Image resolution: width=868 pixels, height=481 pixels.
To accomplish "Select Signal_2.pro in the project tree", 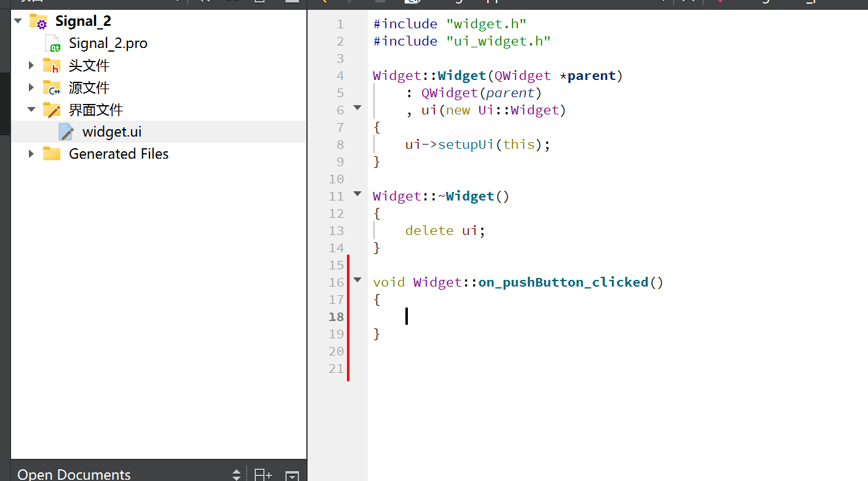I will pyautogui.click(x=108, y=43).
